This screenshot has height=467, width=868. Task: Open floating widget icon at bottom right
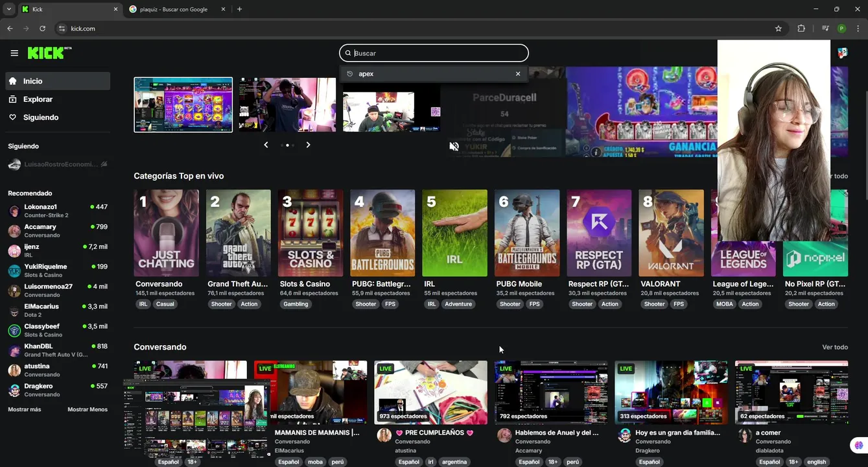[859, 446]
